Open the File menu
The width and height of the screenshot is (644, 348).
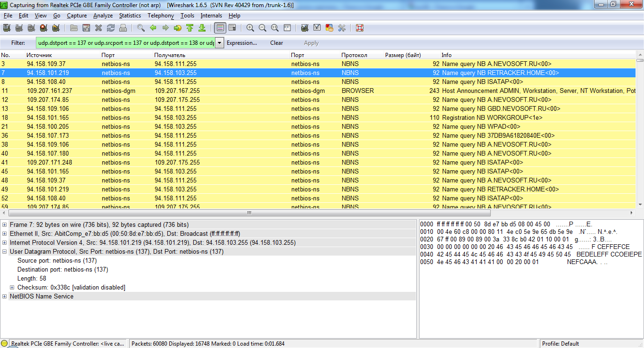[8, 16]
